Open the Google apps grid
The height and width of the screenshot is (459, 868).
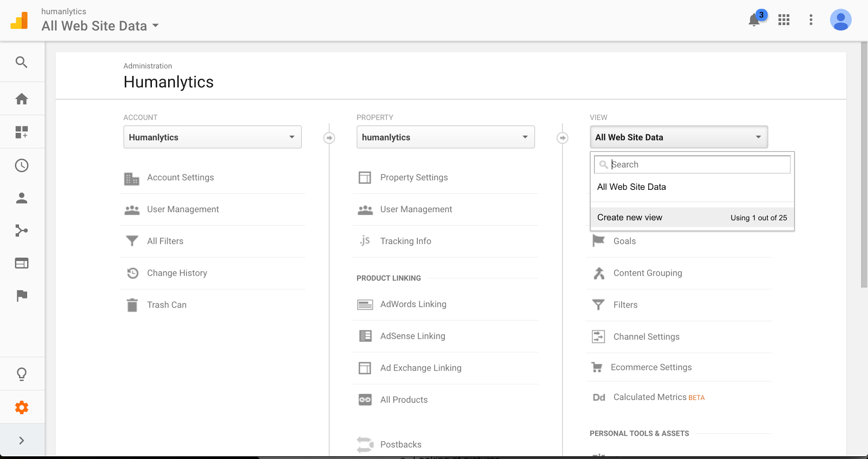784,20
